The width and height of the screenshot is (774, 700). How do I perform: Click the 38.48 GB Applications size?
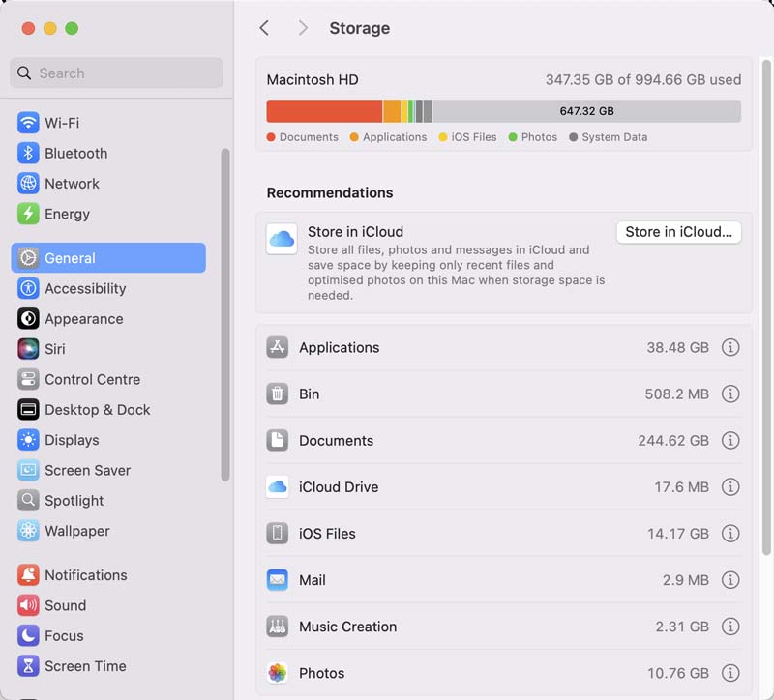coord(678,347)
